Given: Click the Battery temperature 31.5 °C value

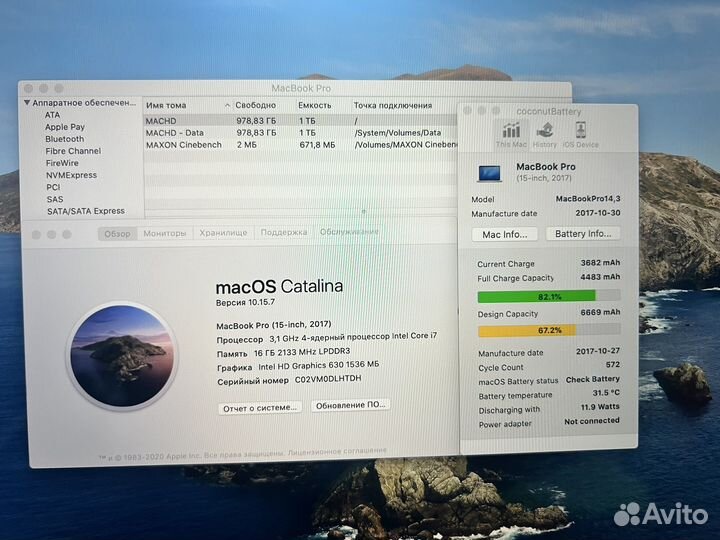Looking at the screenshot, I should [606, 393].
